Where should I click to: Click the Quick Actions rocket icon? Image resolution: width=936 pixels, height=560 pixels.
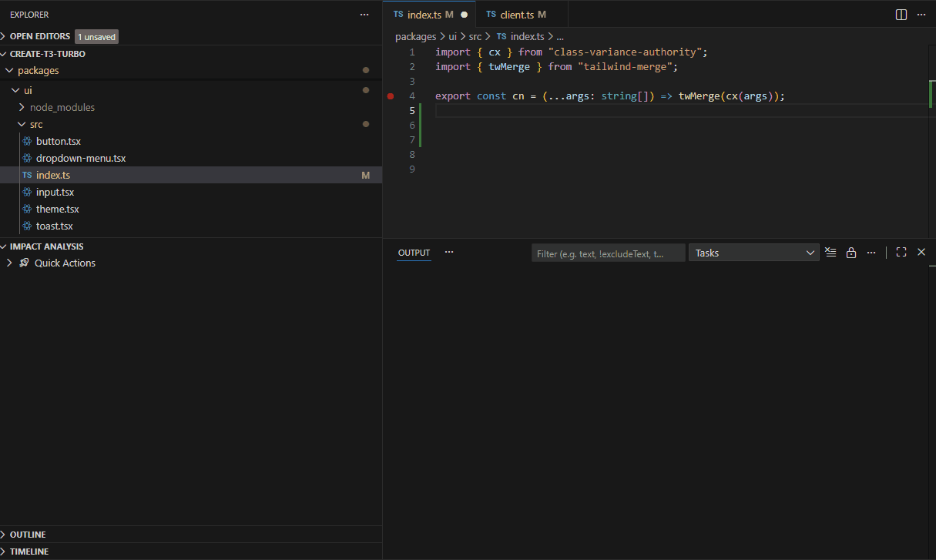point(25,263)
